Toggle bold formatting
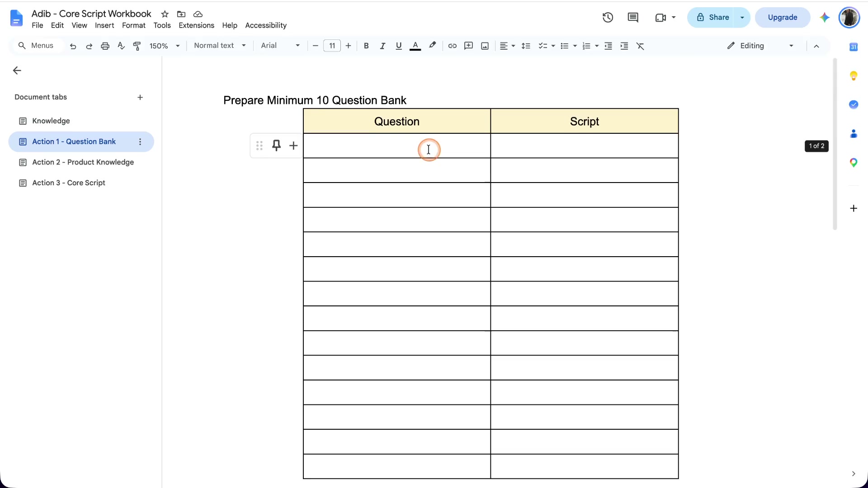 tap(366, 46)
